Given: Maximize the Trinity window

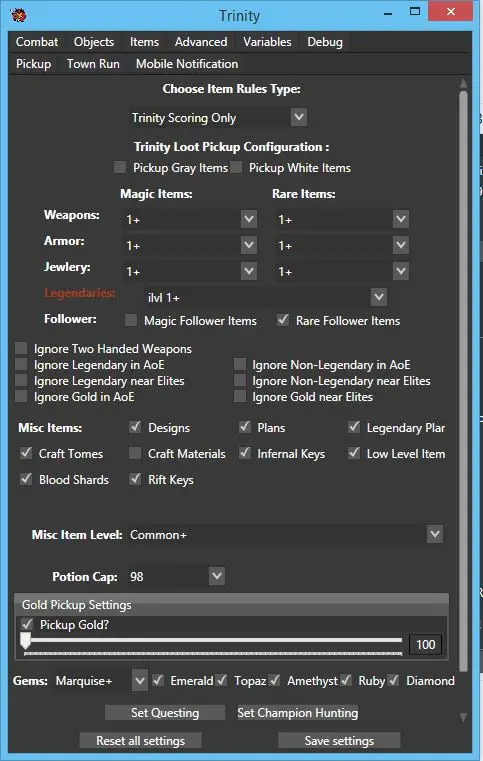Looking at the screenshot, I should [x=415, y=12].
